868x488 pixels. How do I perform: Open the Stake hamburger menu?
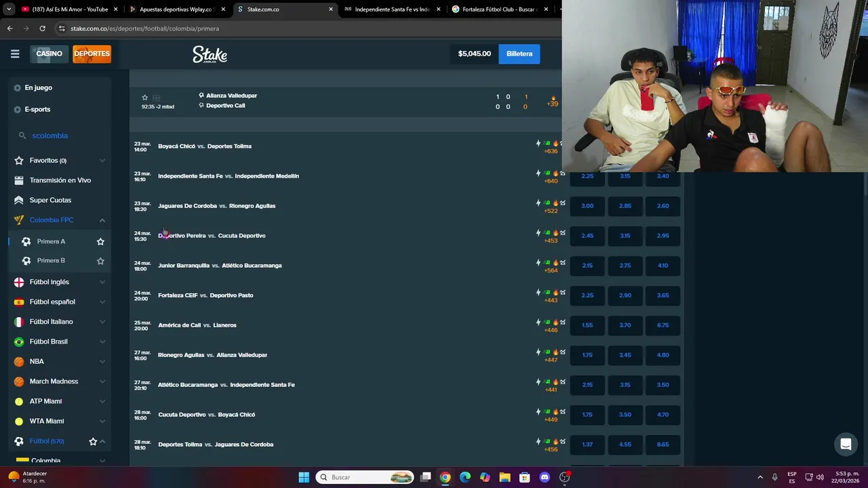[15, 54]
